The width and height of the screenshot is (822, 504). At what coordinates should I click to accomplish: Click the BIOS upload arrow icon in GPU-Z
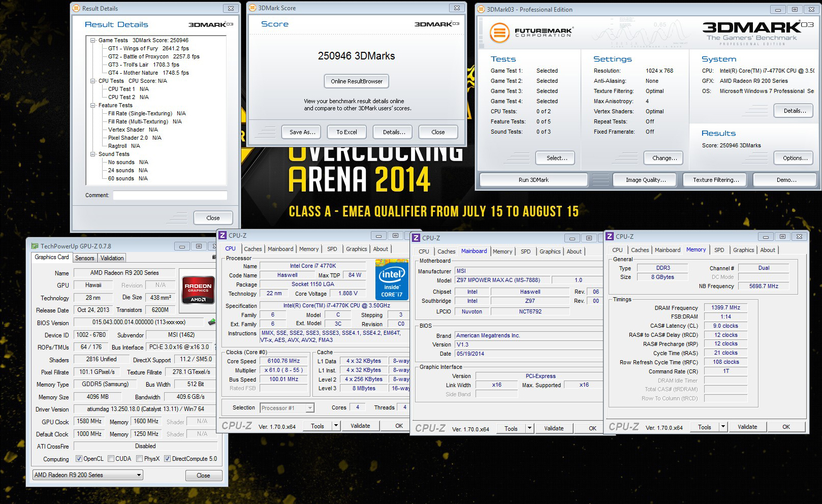(x=211, y=322)
